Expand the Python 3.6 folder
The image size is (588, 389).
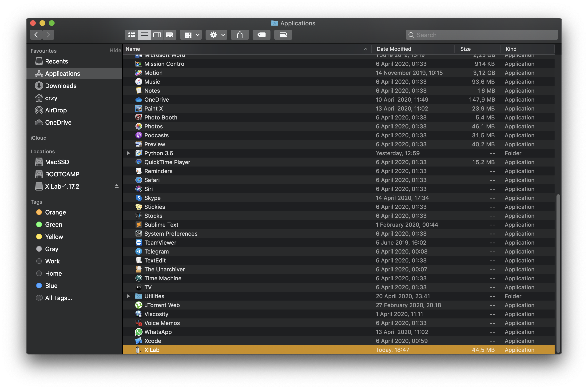128,153
